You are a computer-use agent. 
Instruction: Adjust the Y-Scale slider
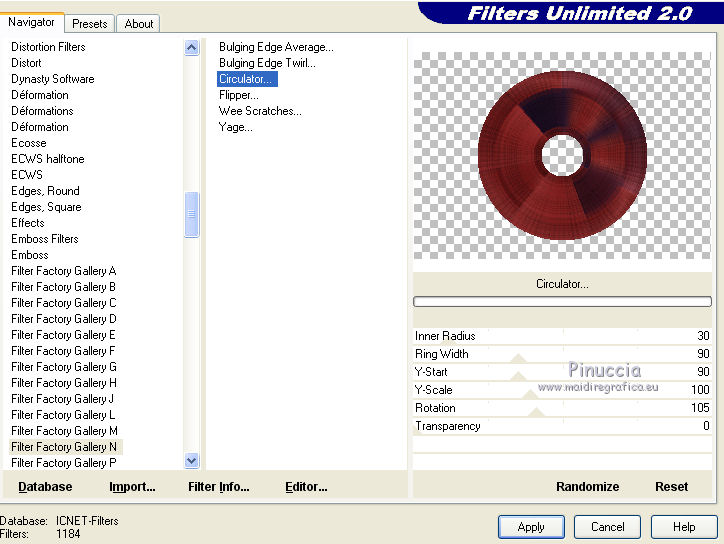point(562,390)
